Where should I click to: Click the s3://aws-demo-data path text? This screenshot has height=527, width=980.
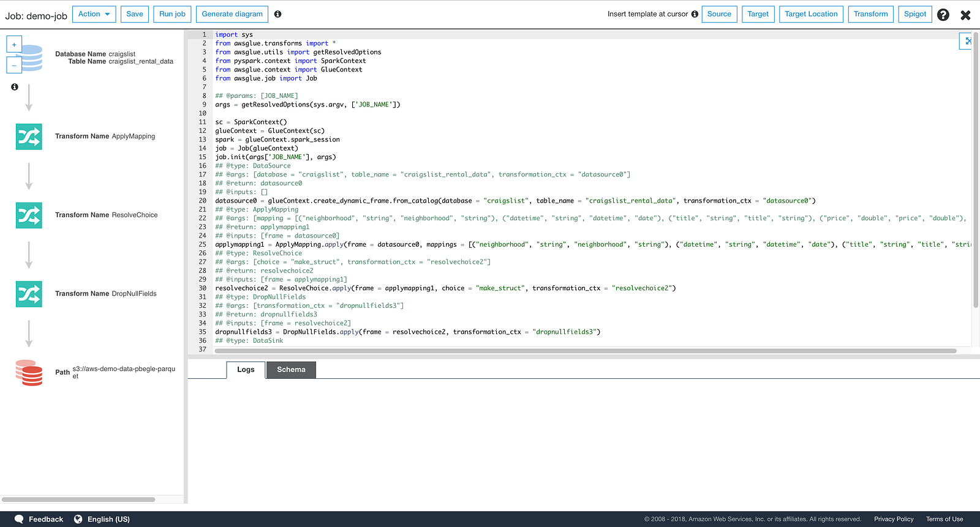(124, 373)
